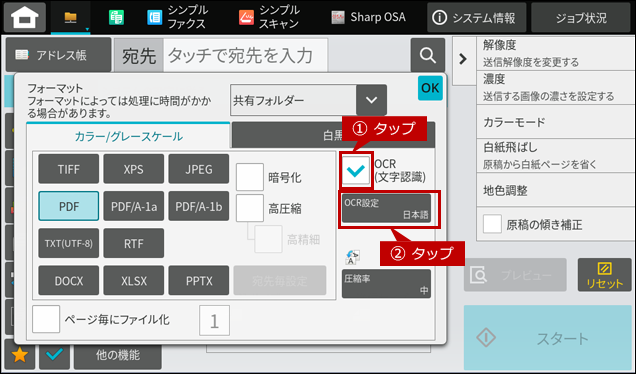Image resolution: width=636 pixels, height=374 pixels.
Task: Adjust 圧縮率 compression ratio setting
Action: coord(386,284)
